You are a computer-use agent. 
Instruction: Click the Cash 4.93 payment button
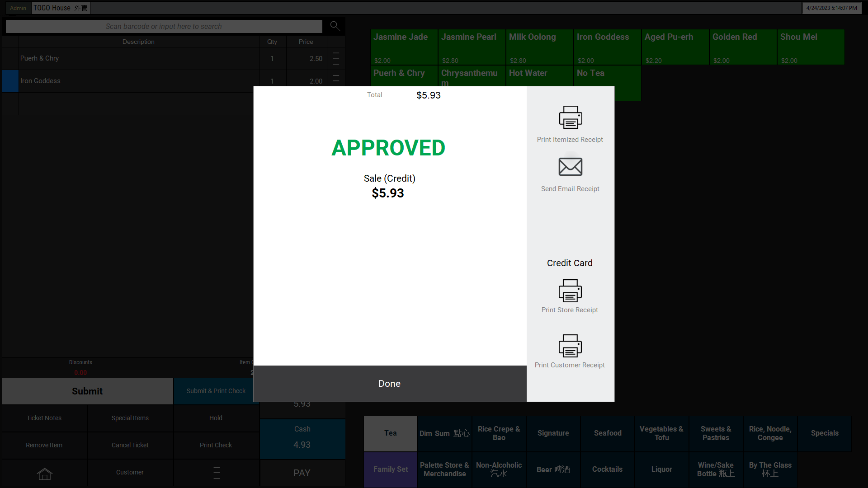tap(302, 437)
